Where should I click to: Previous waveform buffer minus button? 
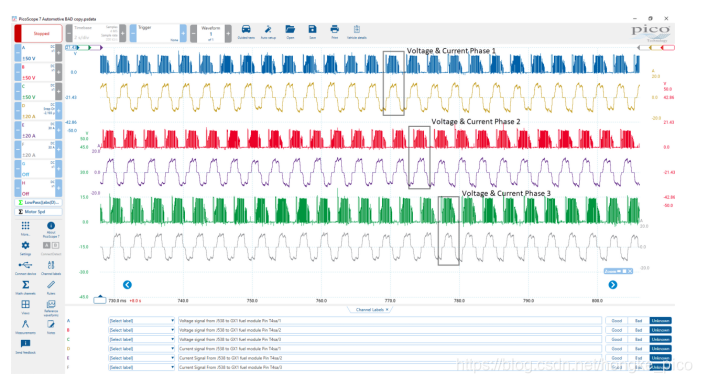[193, 34]
